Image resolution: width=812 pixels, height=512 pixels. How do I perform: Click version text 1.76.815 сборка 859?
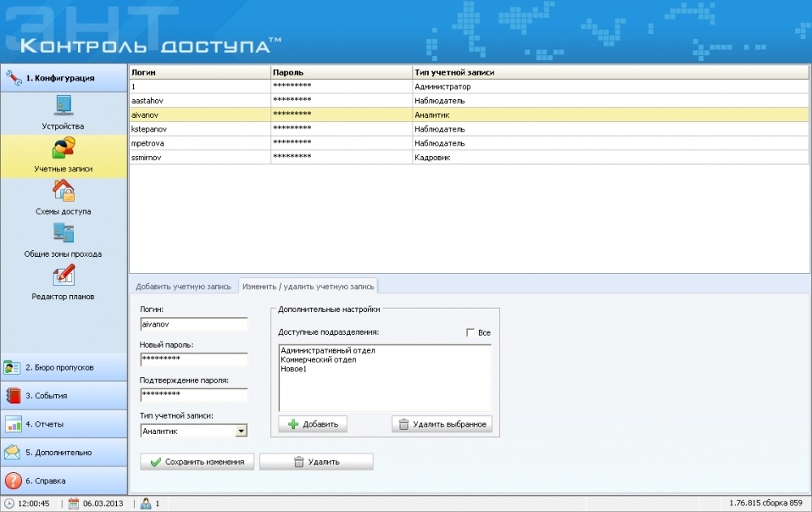[x=766, y=503]
